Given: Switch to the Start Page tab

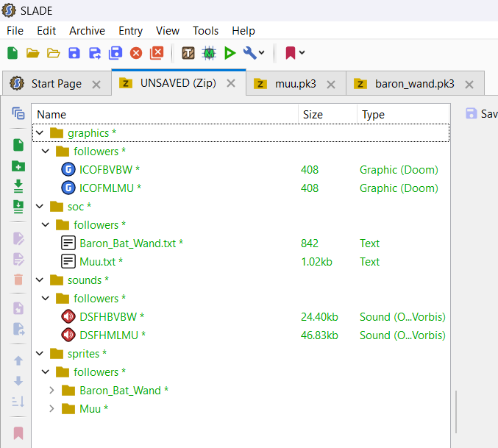Looking at the screenshot, I should click(57, 84).
